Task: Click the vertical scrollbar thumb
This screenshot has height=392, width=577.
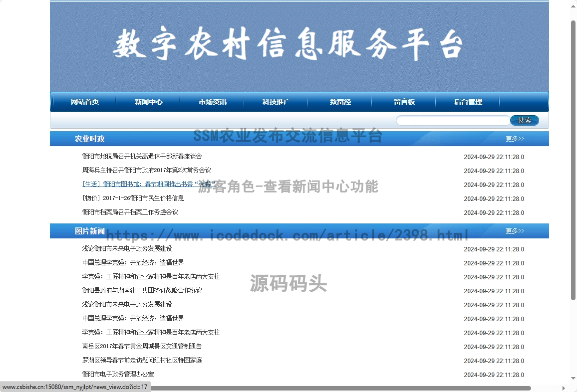Action: [x=573, y=160]
